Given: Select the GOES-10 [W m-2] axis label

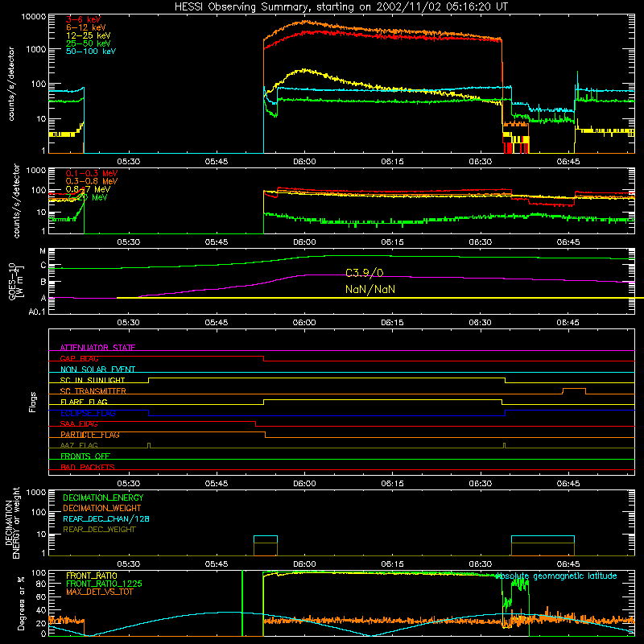Looking at the screenshot, I should [x=16, y=281].
